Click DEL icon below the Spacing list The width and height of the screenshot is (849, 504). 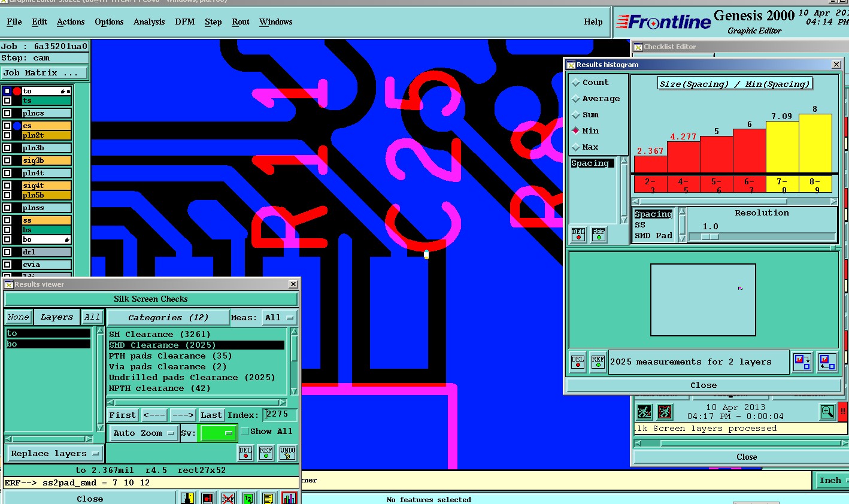click(x=578, y=235)
